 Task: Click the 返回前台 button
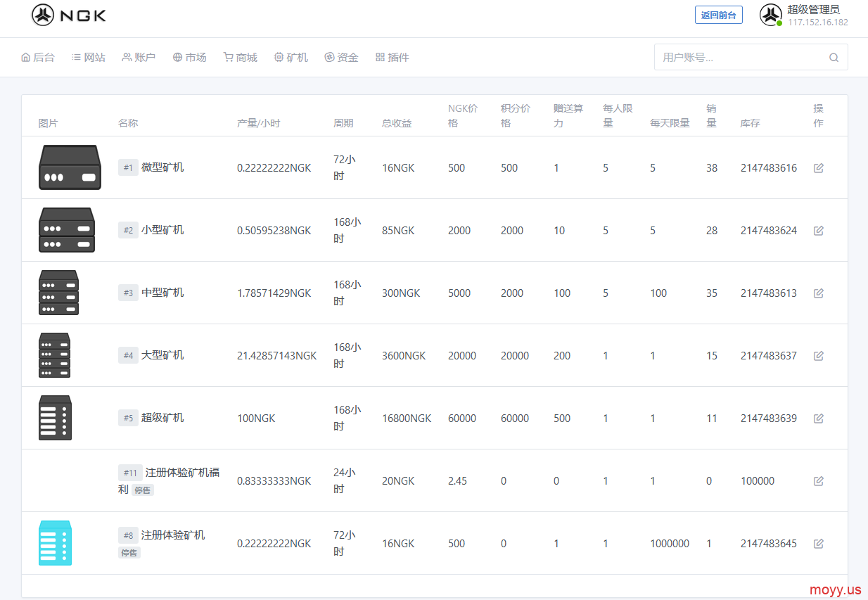point(719,15)
